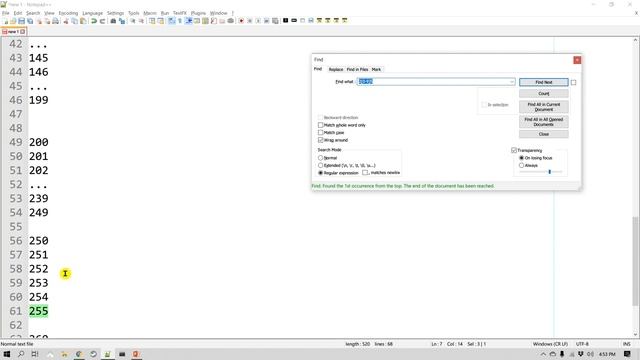Click the highlighted text 255 on line 61
The width and height of the screenshot is (640, 360).
click(x=38, y=311)
